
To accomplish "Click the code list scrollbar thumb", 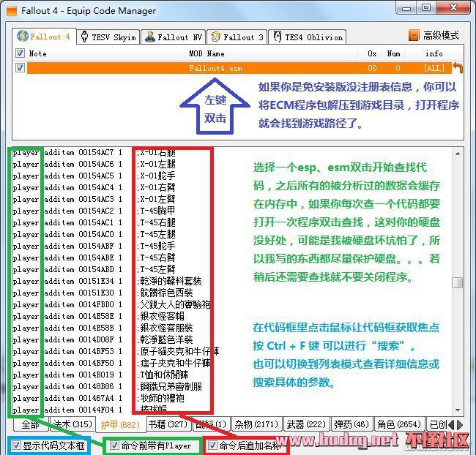I will click(457, 282).
